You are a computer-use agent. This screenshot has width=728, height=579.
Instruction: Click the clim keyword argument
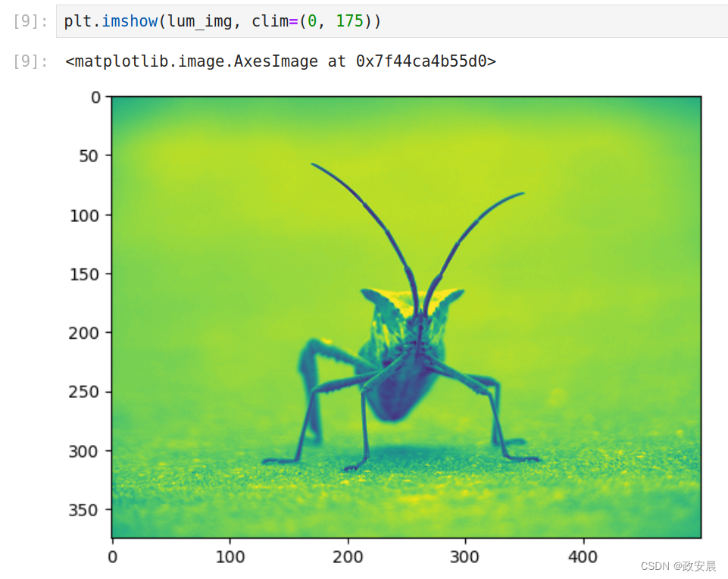point(270,21)
